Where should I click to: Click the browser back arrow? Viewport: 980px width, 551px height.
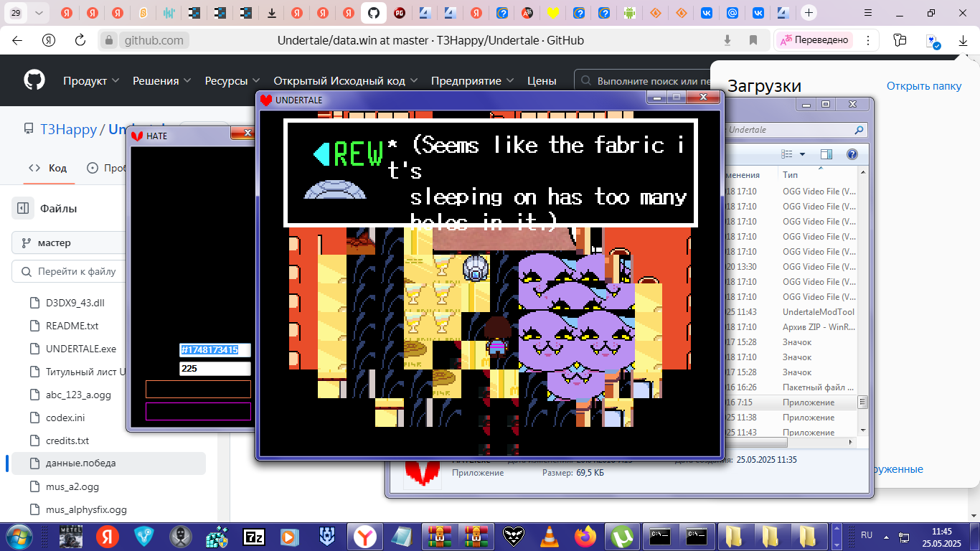pyautogui.click(x=17, y=40)
